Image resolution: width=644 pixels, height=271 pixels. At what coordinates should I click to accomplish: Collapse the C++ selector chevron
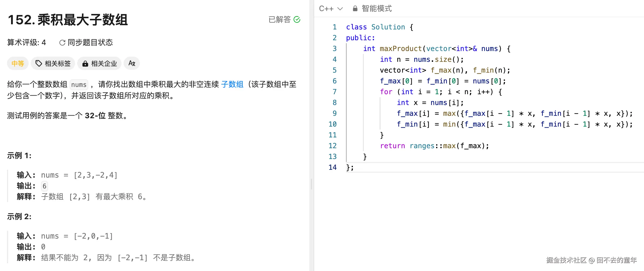[x=340, y=8]
